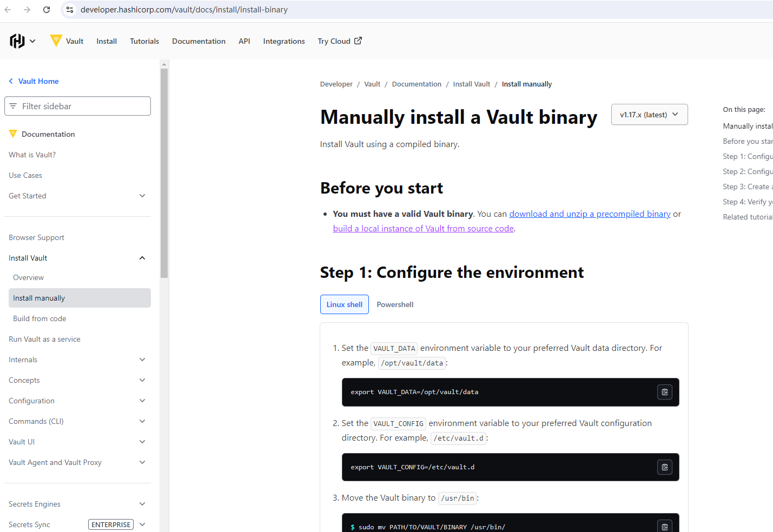Open download and unzip precompiled binary link
773x532 pixels.
[x=590, y=214]
